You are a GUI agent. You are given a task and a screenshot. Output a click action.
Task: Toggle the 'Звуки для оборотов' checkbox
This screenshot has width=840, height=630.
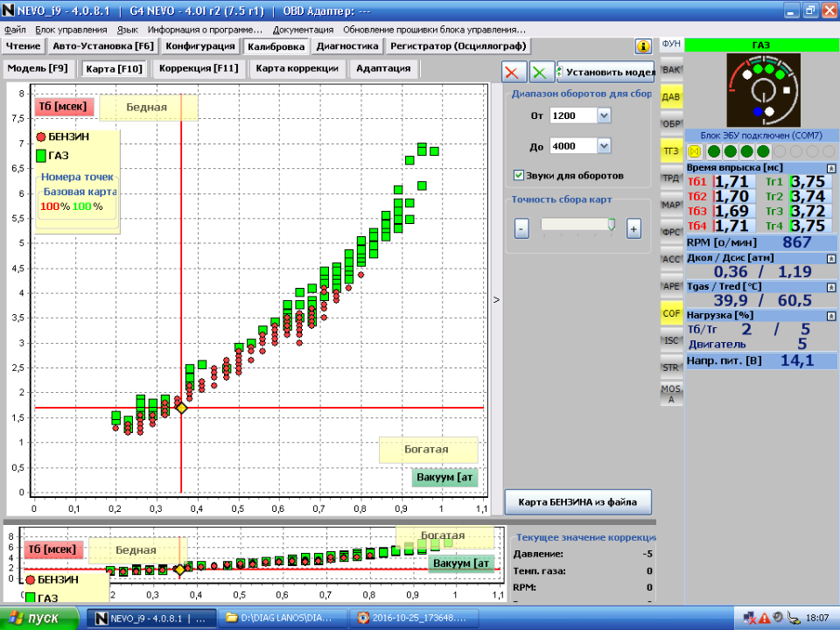tap(519, 175)
